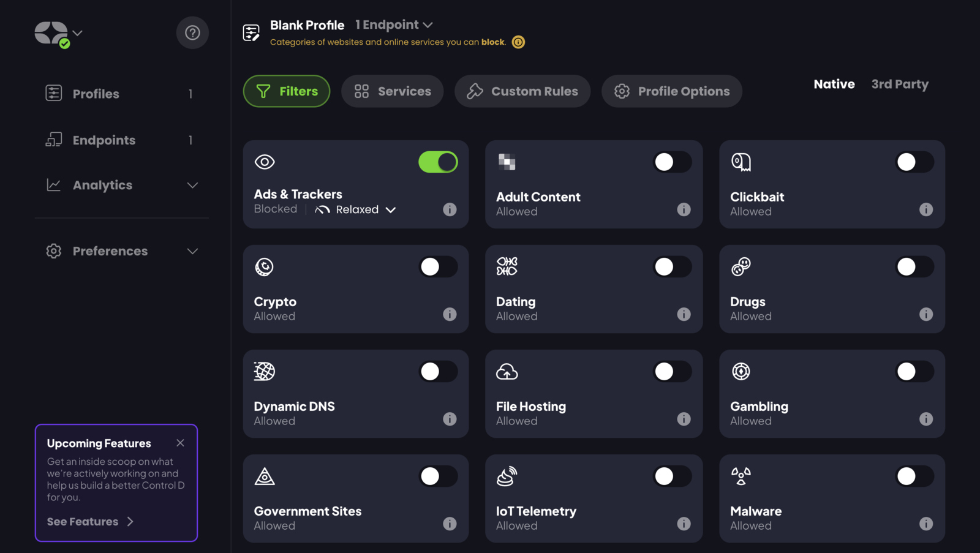The height and width of the screenshot is (553, 980).
Task: Click the Crypto coin icon
Action: (265, 266)
